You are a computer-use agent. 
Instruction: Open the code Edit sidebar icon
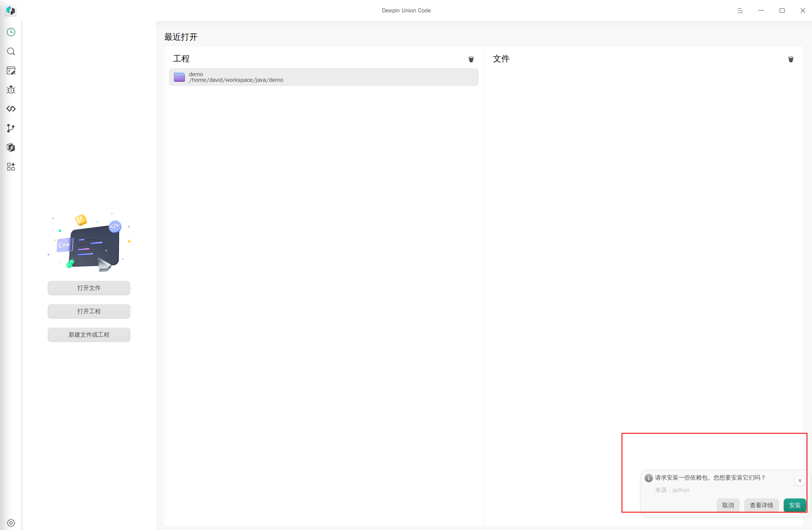click(11, 70)
